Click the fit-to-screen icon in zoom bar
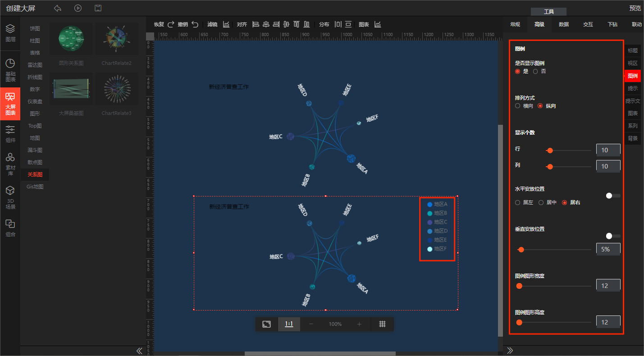The image size is (644, 356). [267, 324]
